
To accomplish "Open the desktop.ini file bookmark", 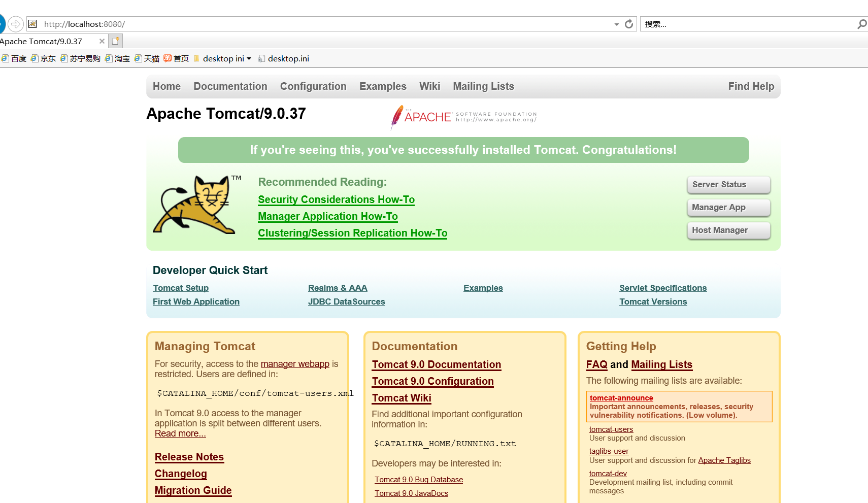I will click(284, 59).
